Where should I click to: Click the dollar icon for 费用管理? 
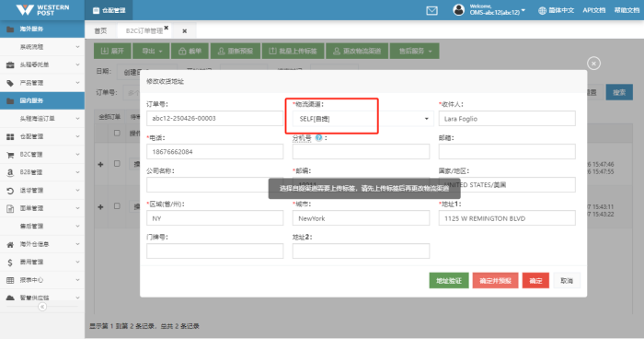(10, 262)
